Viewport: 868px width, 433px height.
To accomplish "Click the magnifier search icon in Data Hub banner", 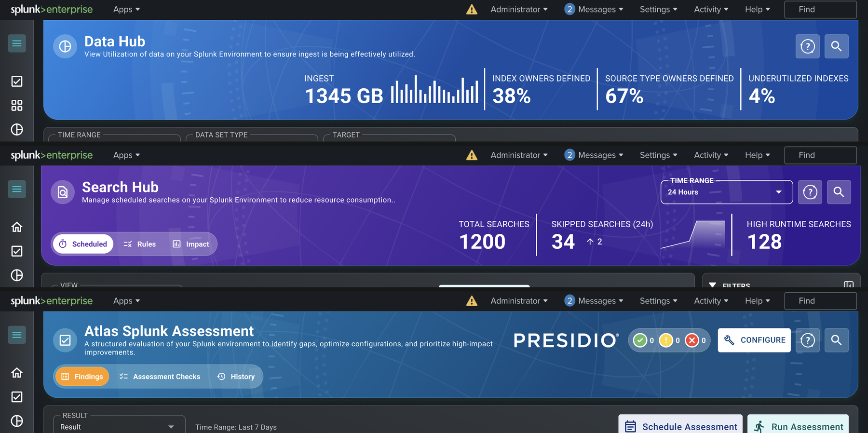I will (837, 46).
